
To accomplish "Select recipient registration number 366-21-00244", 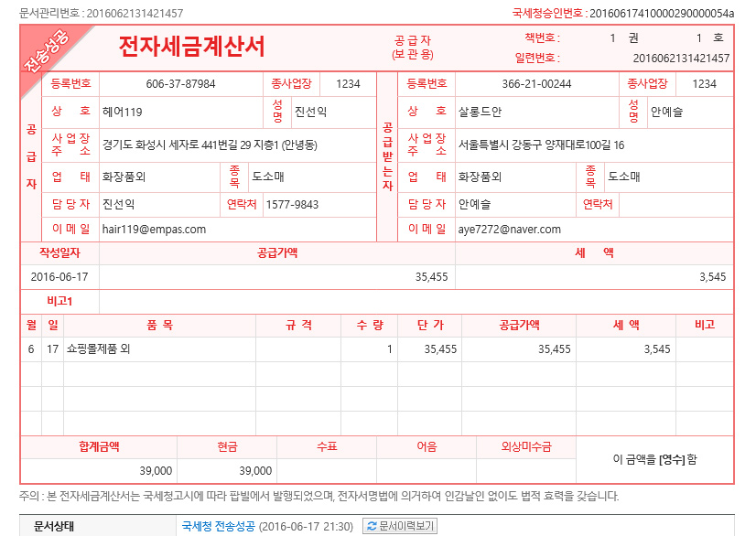I will (536, 84).
